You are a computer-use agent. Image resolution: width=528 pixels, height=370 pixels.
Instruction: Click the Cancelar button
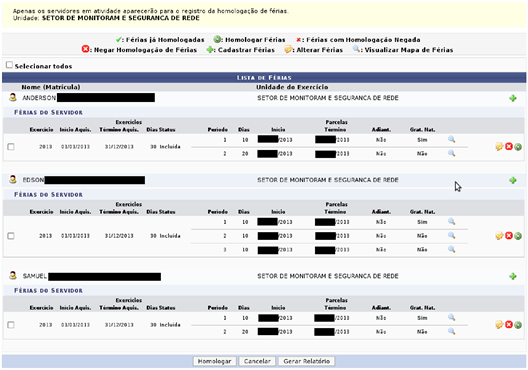(x=257, y=361)
